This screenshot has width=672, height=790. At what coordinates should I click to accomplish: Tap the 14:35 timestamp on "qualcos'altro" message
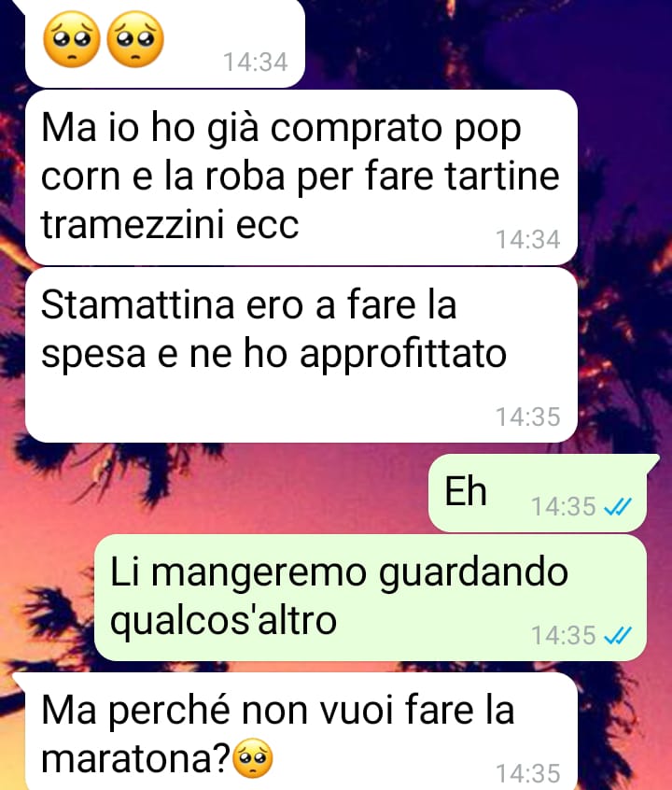click(564, 636)
